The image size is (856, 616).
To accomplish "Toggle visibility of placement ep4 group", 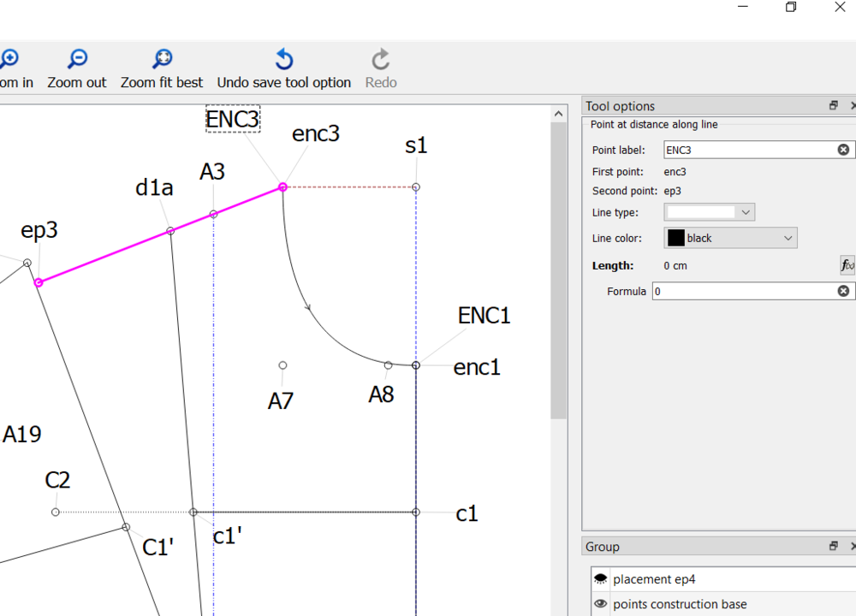I will (x=601, y=578).
